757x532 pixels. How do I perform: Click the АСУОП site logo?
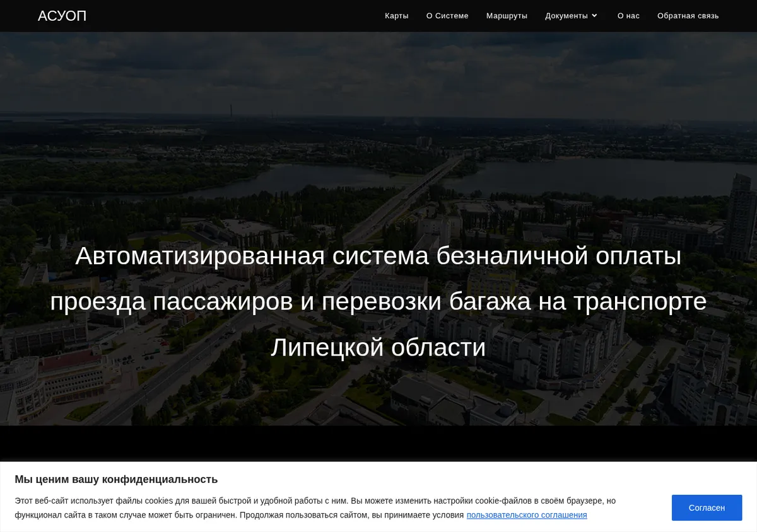click(62, 16)
